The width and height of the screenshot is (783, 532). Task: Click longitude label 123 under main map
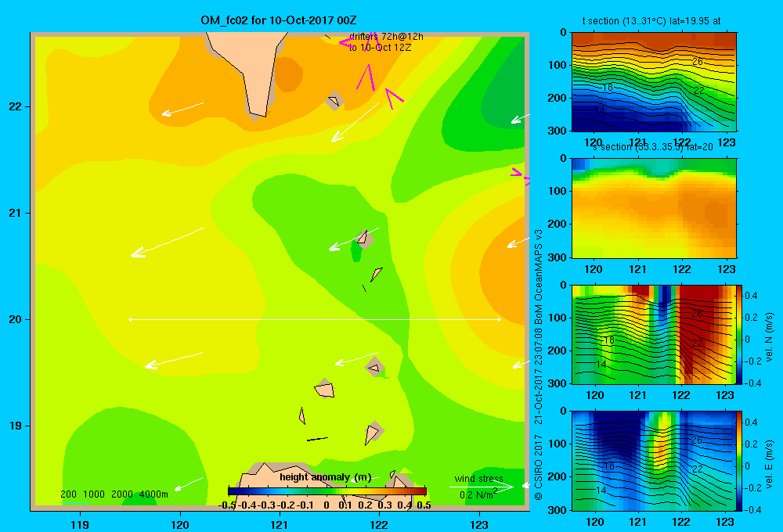click(479, 524)
